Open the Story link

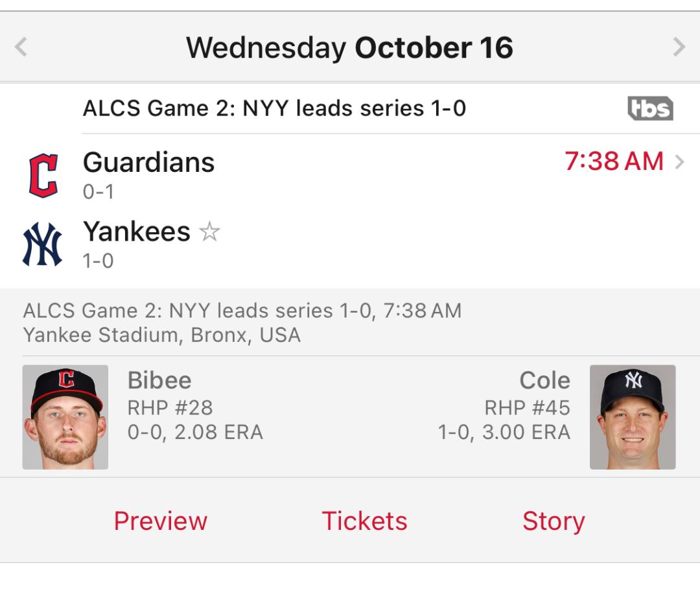pos(554,521)
